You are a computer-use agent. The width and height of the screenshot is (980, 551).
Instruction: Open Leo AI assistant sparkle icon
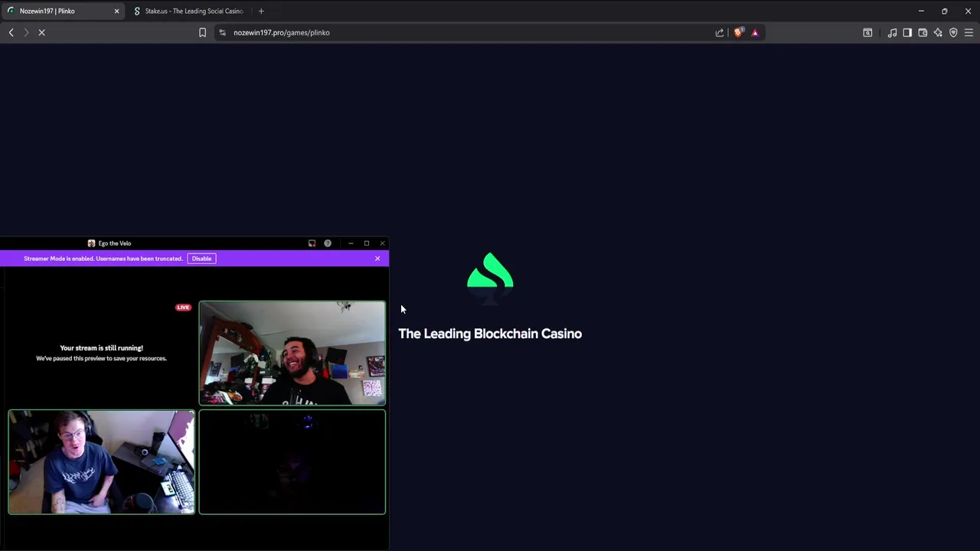pos(938,32)
